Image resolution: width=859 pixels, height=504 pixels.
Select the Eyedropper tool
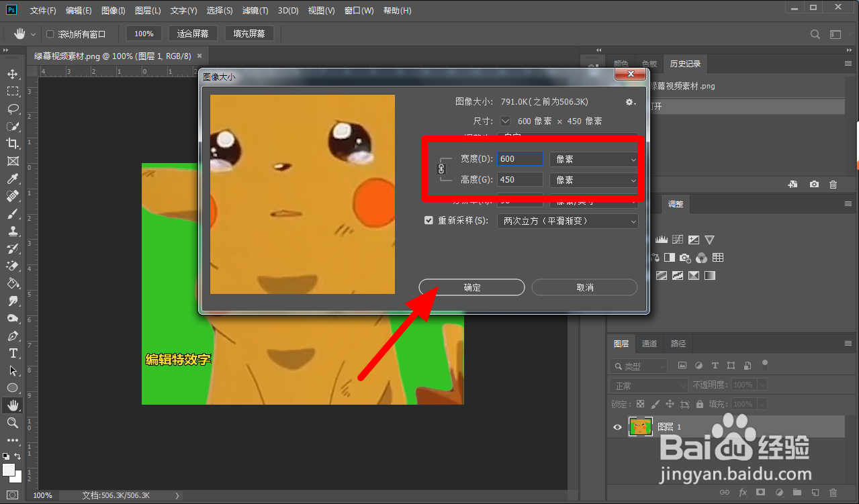[x=13, y=179]
